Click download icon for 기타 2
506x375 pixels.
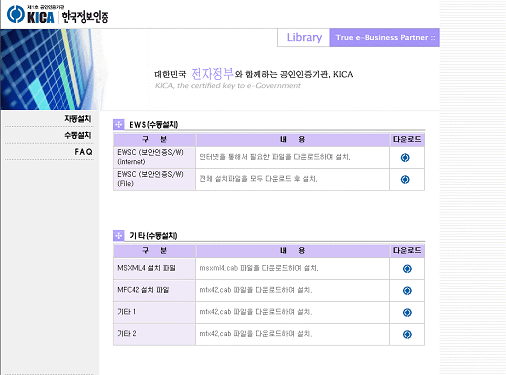pyautogui.click(x=407, y=334)
